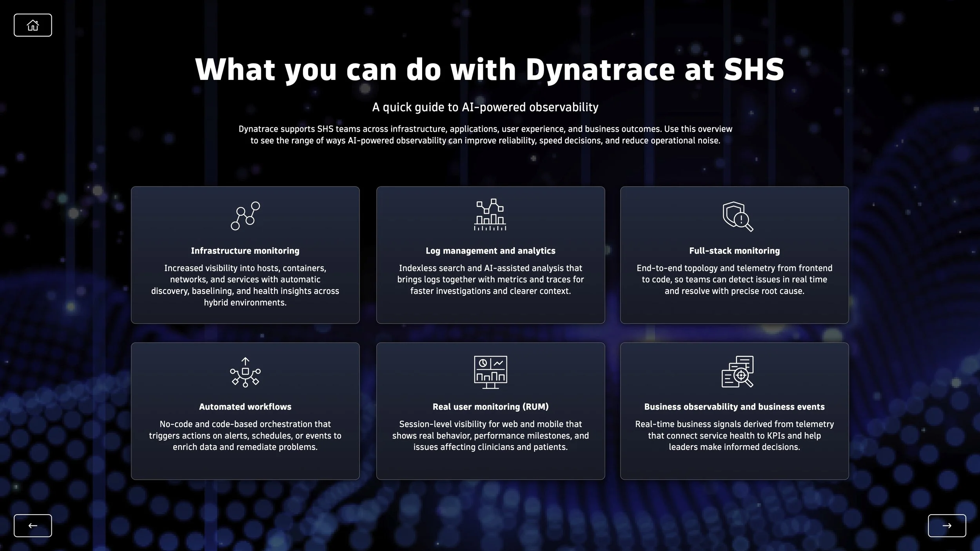The height and width of the screenshot is (551, 980).
Task: Click the Full-stack monitoring shield magnifier icon
Action: [x=738, y=216]
